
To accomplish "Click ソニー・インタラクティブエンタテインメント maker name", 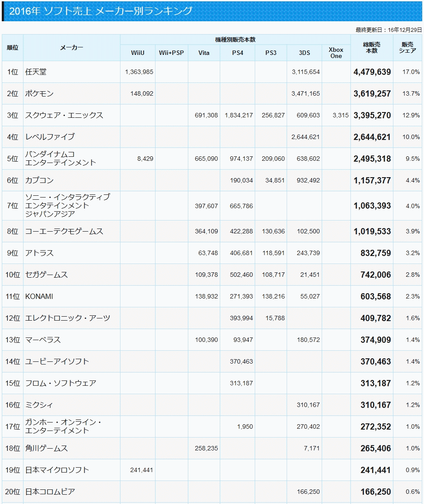I will tap(68, 205).
